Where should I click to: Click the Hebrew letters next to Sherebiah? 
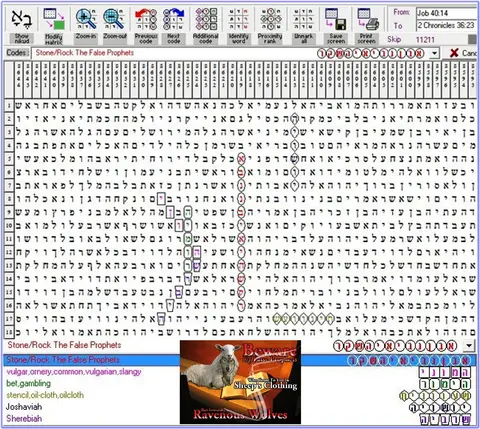(x=445, y=419)
